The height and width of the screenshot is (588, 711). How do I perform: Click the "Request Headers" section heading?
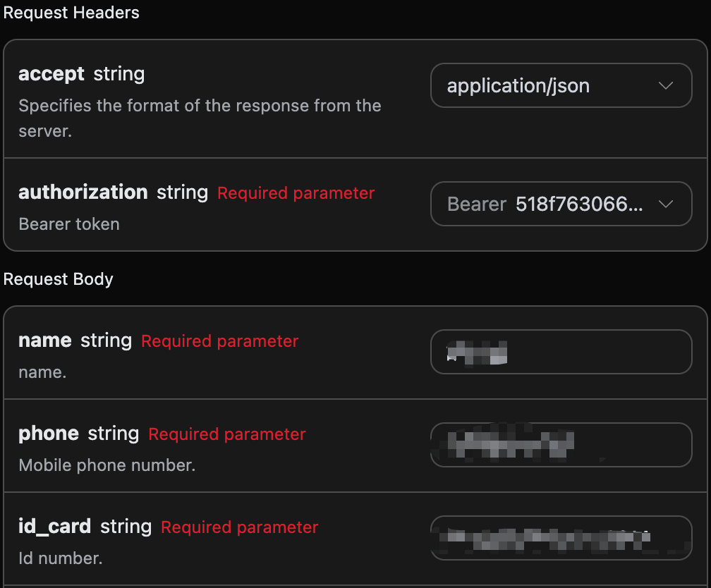coord(71,13)
